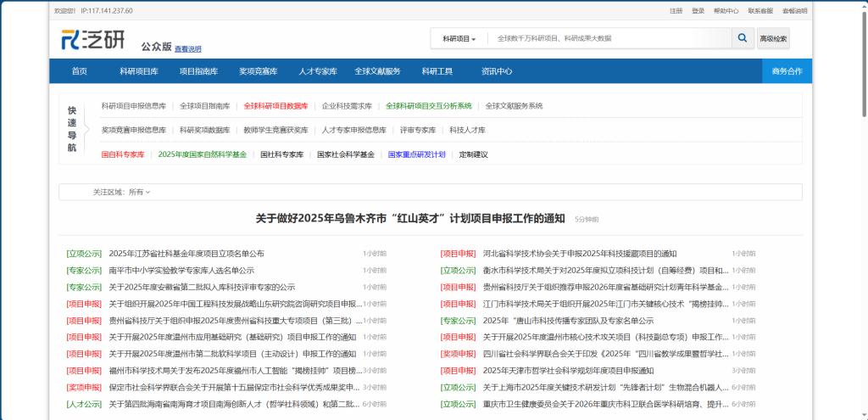Open the 帮助中心 link
The image size is (868, 420).
(x=726, y=11)
